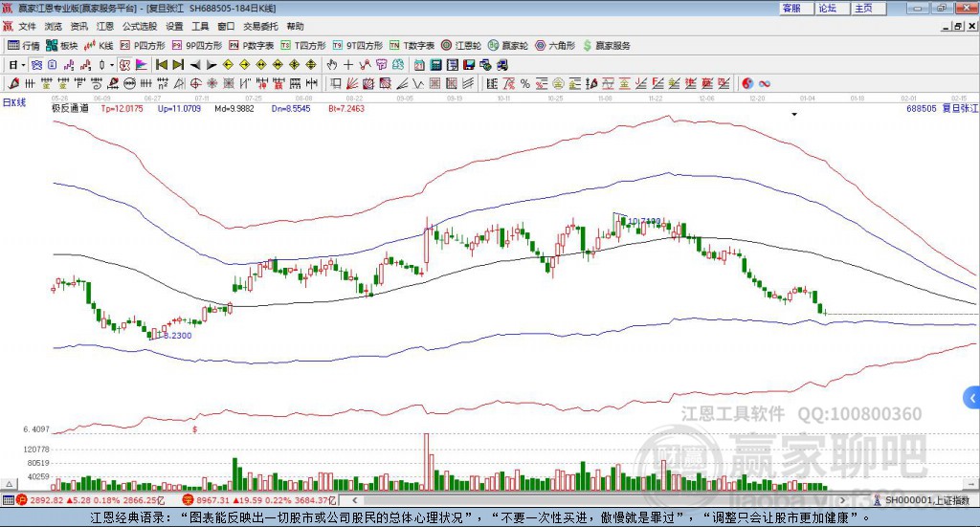Screen dimensions: 980x527
Task: Expand the candlestick style dropdown arrow
Action: pos(112,64)
